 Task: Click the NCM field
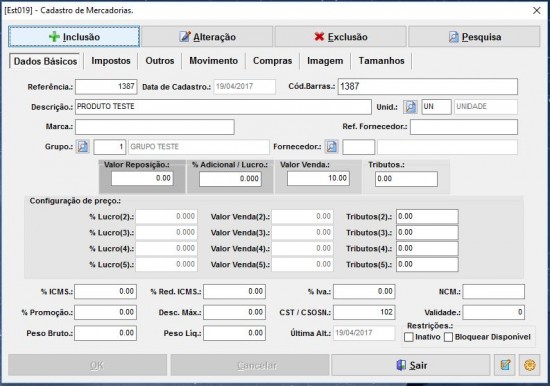(x=494, y=292)
